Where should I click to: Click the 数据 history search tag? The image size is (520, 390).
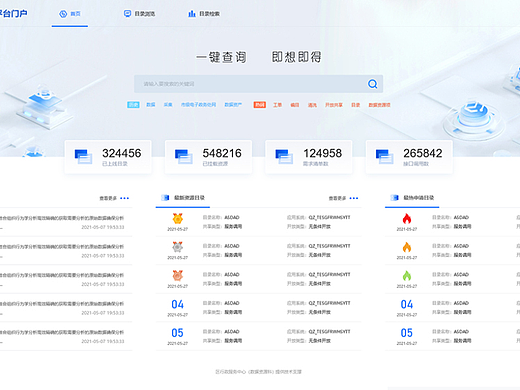tap(151, 105)
